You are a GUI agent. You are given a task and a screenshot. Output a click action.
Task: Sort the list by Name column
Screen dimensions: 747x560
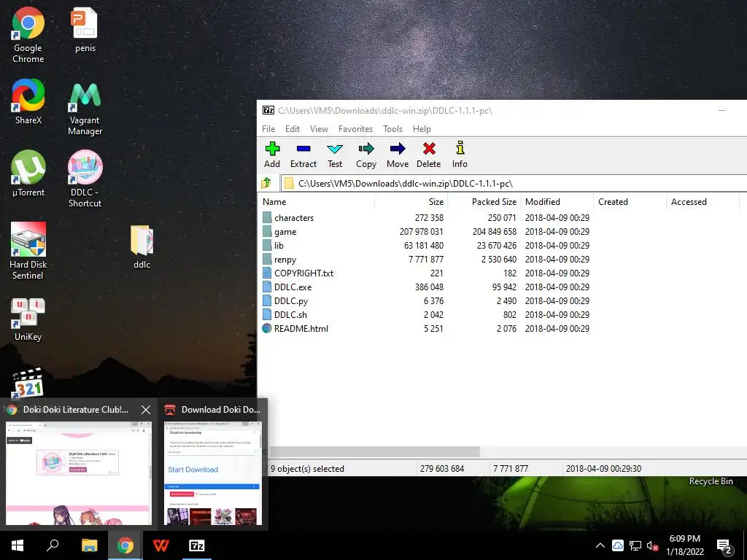pos(317,202)
